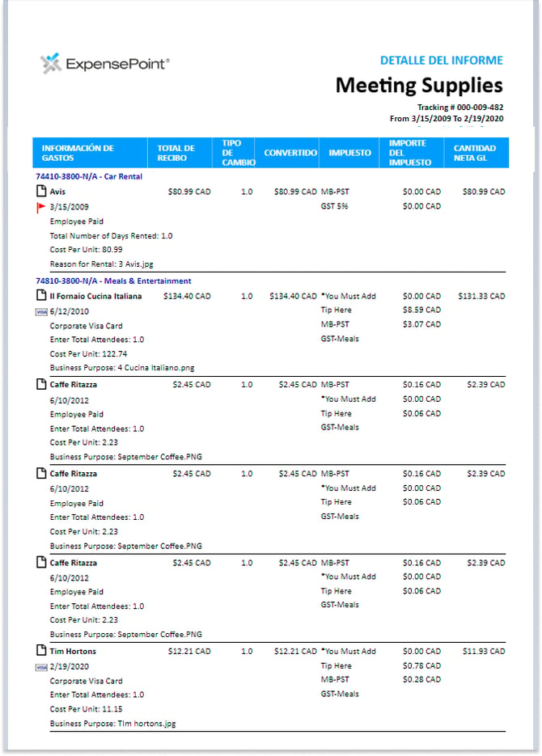Click the IMPORTE DEL IMPUESTO column header

pos(411,153)
